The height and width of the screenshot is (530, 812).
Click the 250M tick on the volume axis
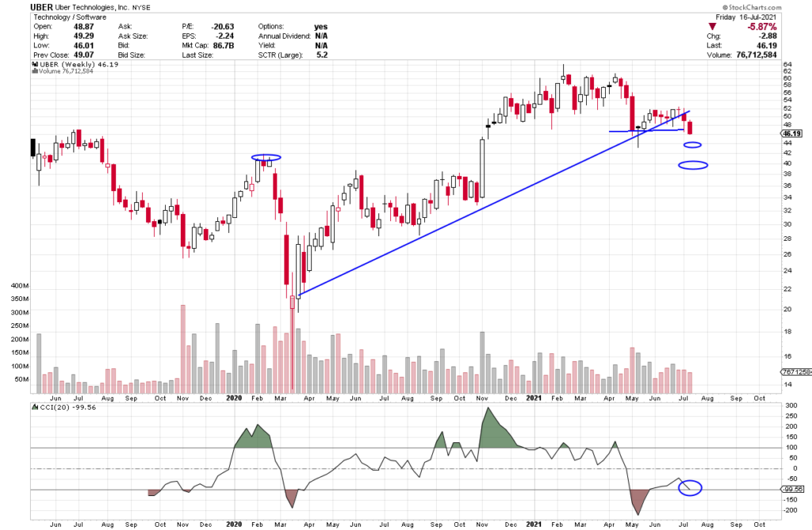tap(20, 326)
